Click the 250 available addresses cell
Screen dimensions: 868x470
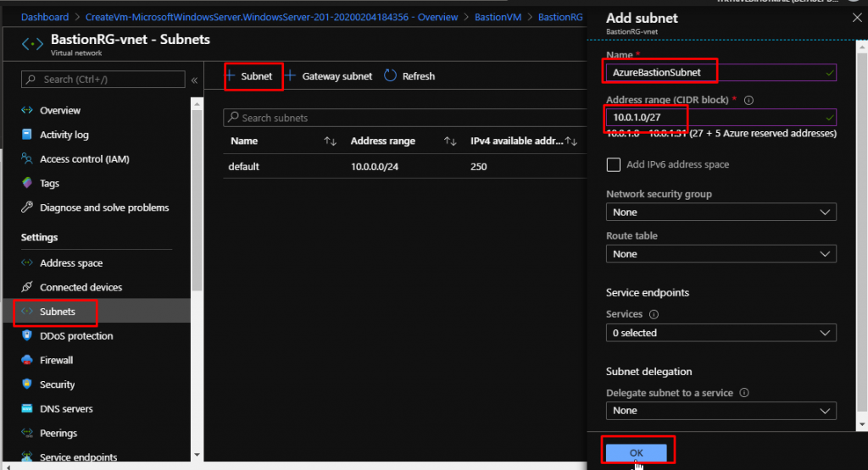point(478,167)
